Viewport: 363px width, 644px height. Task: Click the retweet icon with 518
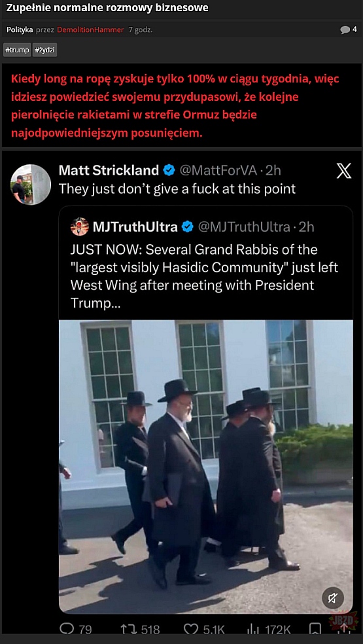(125, 629)
